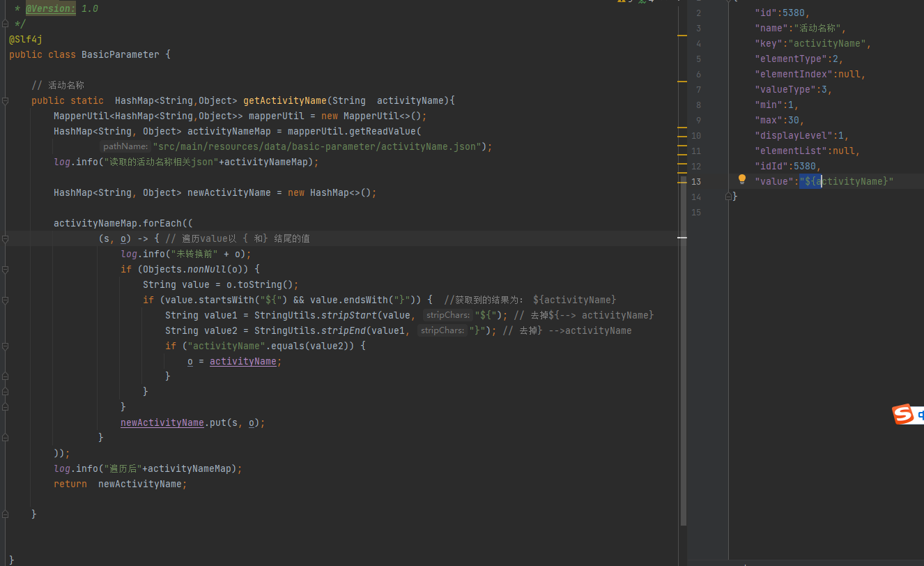The image size is (924, 566).
Task: Click the "活动名称" JSON string value
Action: point(817,28)
